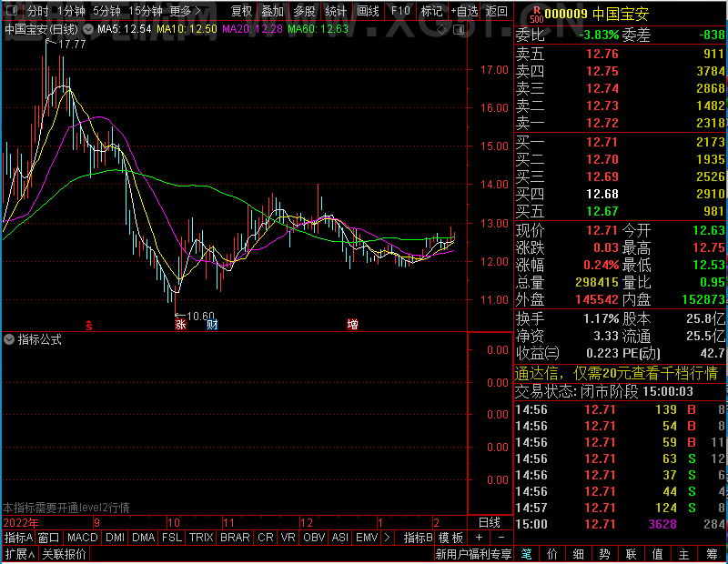Select 指标B indicator group

pos(419,538)
